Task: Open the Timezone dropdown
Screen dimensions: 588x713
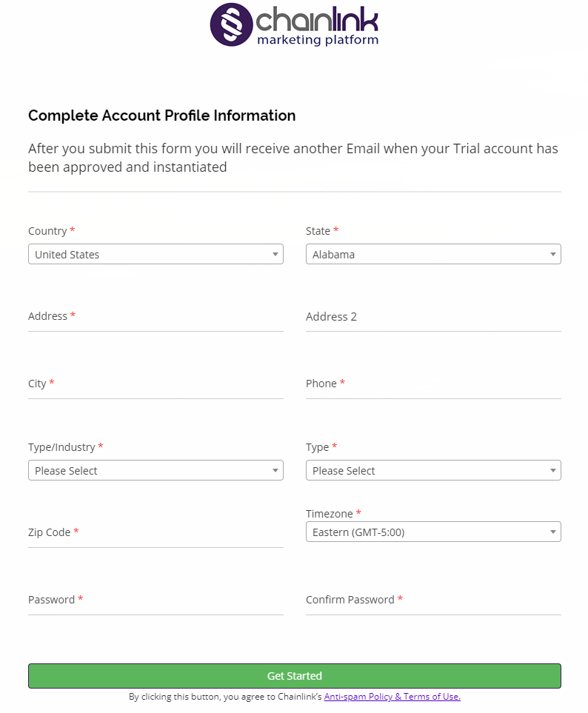Action: coord(433,532)
